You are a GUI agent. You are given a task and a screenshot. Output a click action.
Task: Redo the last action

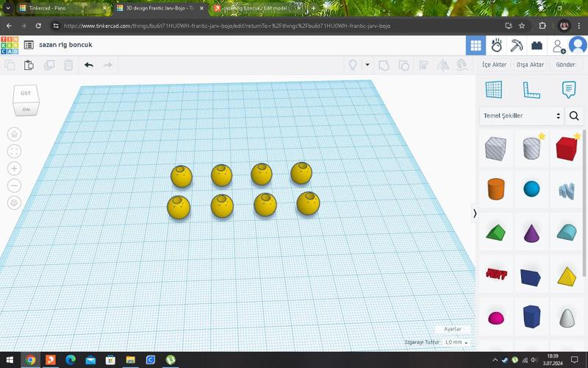(x=108, y=65)
